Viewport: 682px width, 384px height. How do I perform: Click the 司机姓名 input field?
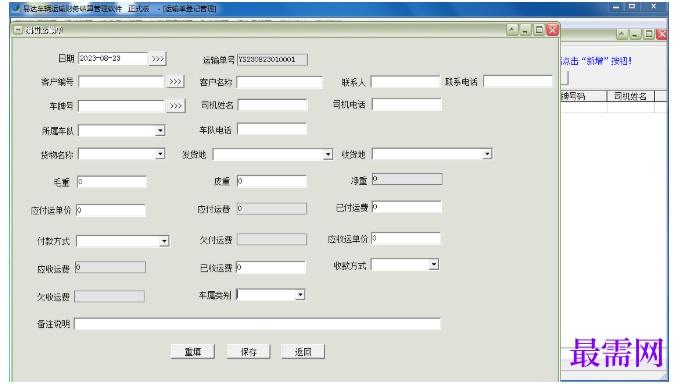tap(272, 104)
